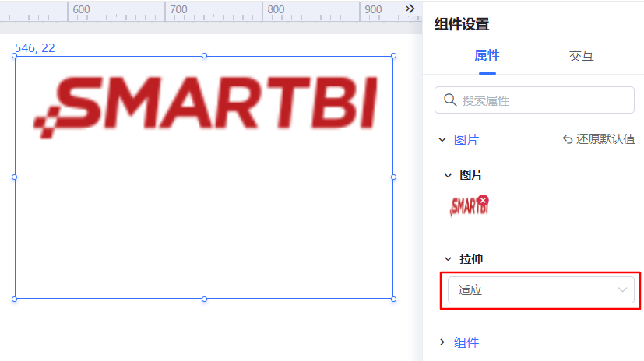Click the 800 mark on the ruler
644x361 pixels.
click(276, 9)
